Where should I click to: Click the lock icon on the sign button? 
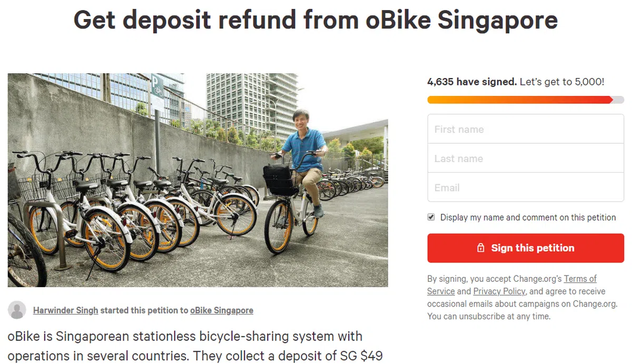tap(480, 248)
